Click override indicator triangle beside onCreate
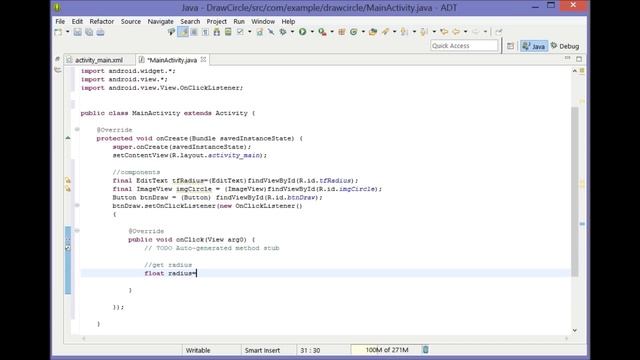The height and width of the screenshot is (360, 640). click(x=68, y=138)
